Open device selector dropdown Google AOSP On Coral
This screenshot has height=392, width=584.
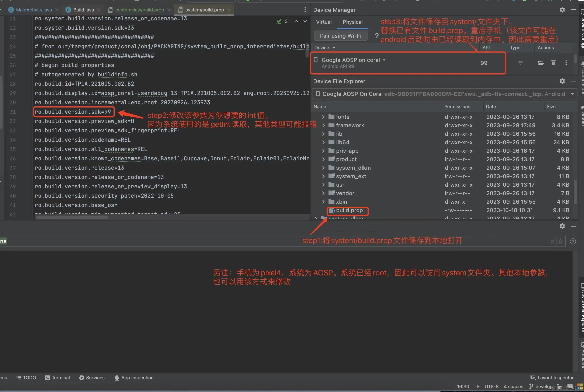click(444, 94)
